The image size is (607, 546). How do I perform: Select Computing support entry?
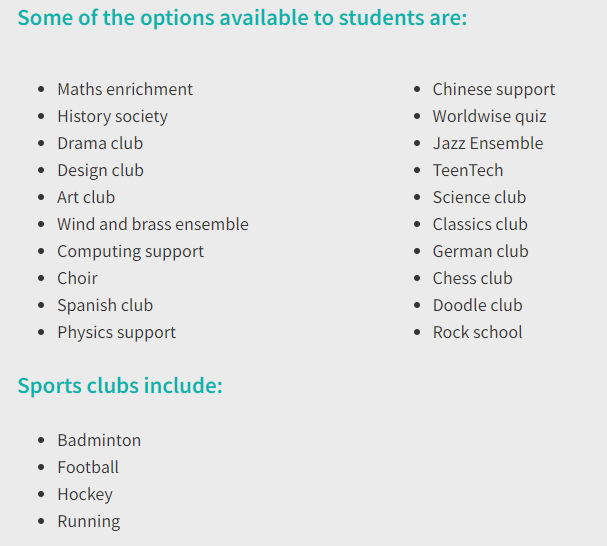pos(130,252)
